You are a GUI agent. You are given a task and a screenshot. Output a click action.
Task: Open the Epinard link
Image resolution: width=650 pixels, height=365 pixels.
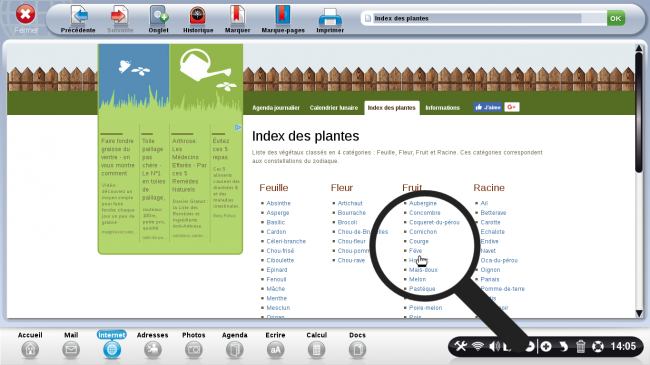pyautogui.click(x=277, y=270)
